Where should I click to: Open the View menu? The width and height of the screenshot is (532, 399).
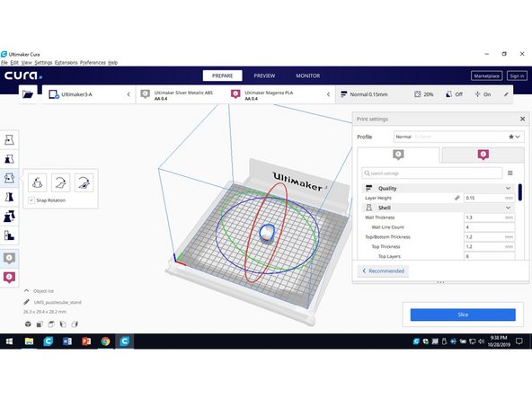click(x=26, y=63)
